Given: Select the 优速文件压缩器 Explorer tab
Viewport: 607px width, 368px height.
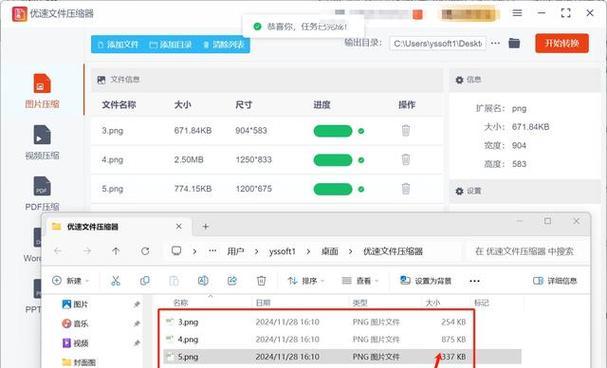Looking at the screenshot, I should (x=118, y=227).
